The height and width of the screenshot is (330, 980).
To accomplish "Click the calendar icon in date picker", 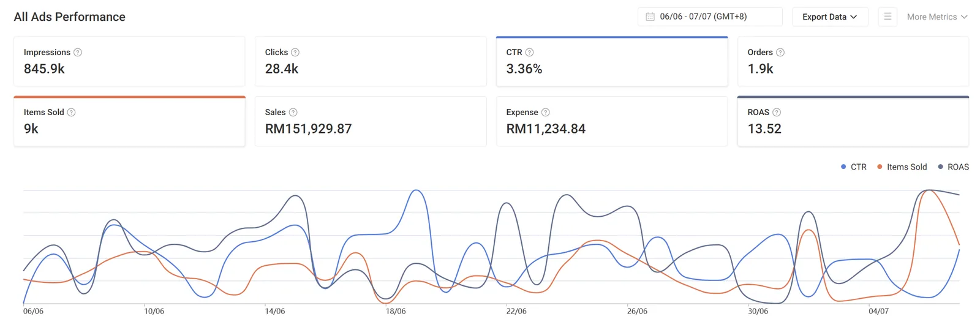I will [x=650, y=17].
